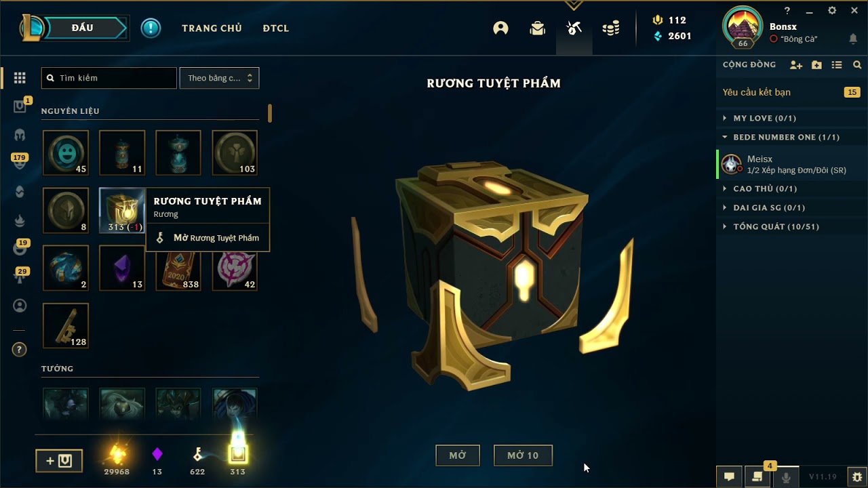This screenshot has height=488, width=868.
Task: Click the MỞ button
Action: (x=458, y=455)
